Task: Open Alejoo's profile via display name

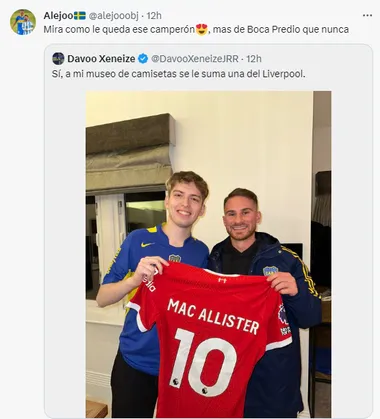Action: [x=58, y=15]
